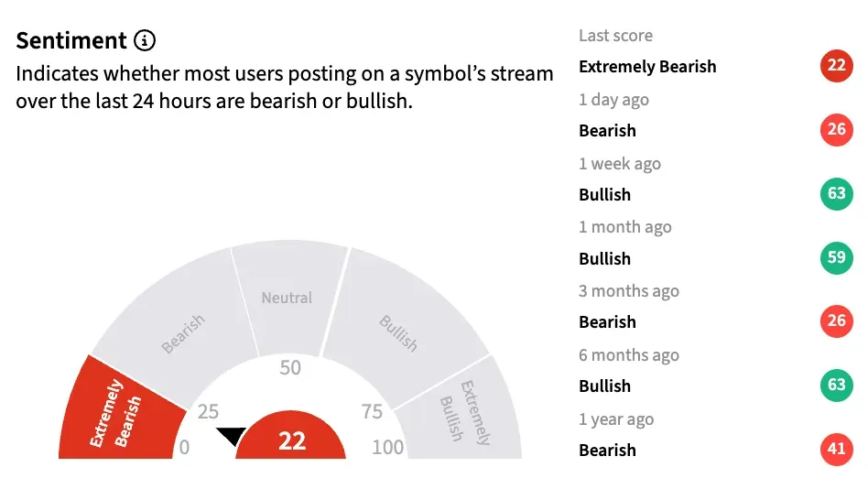Click the red 22 score in gauge center
The width and height of the screenshot is (868, 478).
[291, 441]
